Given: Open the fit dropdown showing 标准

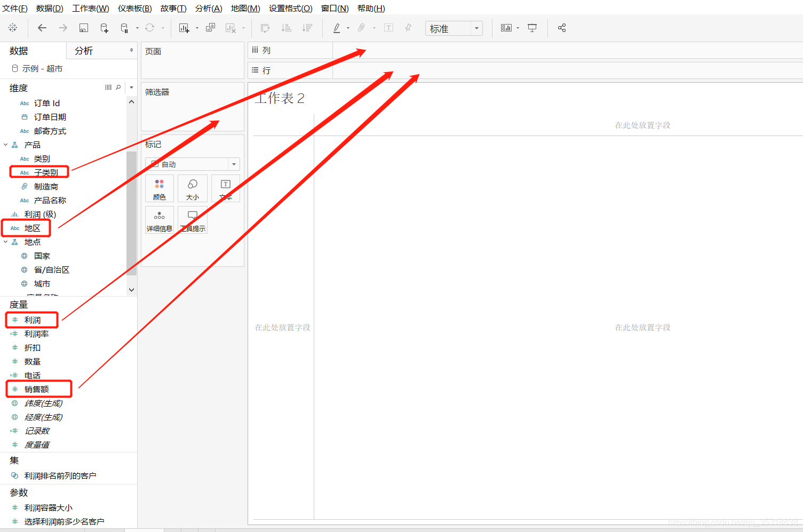Looking at the screenshot, I should 454,28.
